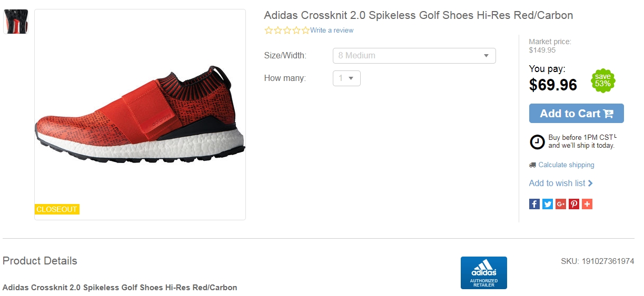Click the Adidas Authorized Retailer badge
The image size is (644, 296).
click(483, 272)
